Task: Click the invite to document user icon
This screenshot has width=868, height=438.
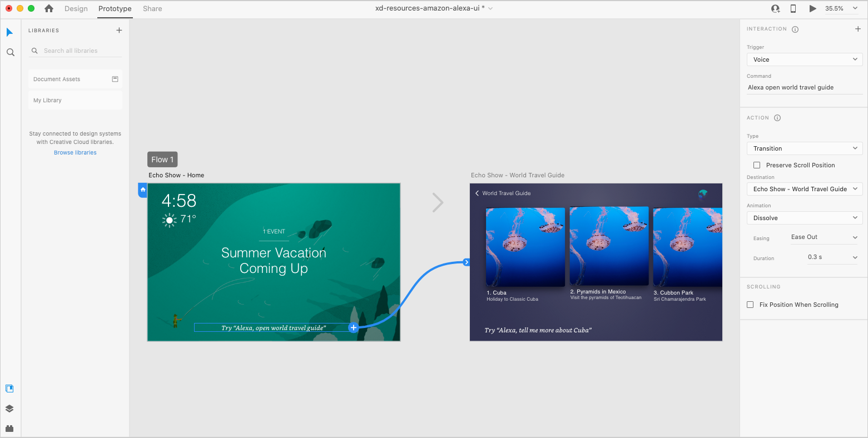Action: click(x=775, y=8)
